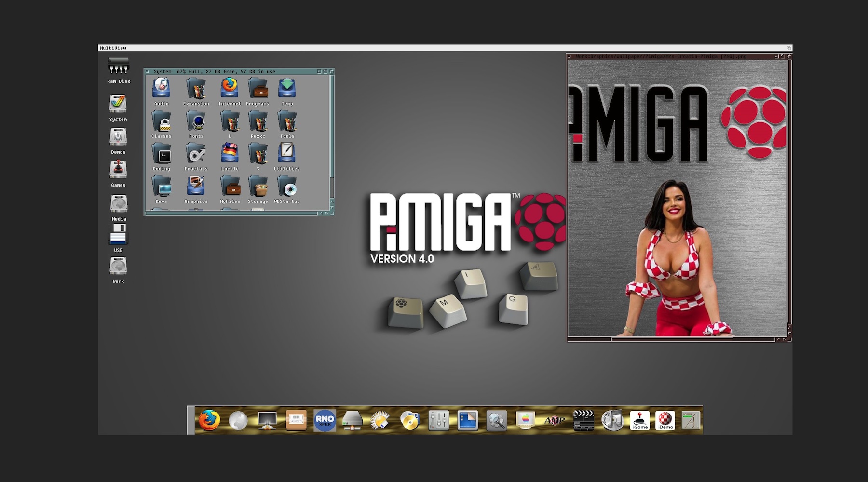Click down scroll arrow in System window

(332, 207)
